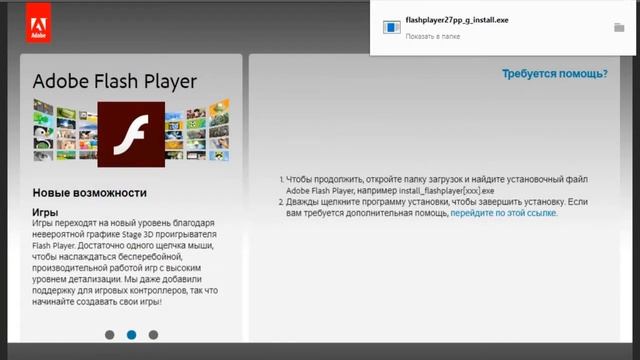Screen dimensions: 640x360
Task: Click the Adobe logo
Action: coord(38,23)
